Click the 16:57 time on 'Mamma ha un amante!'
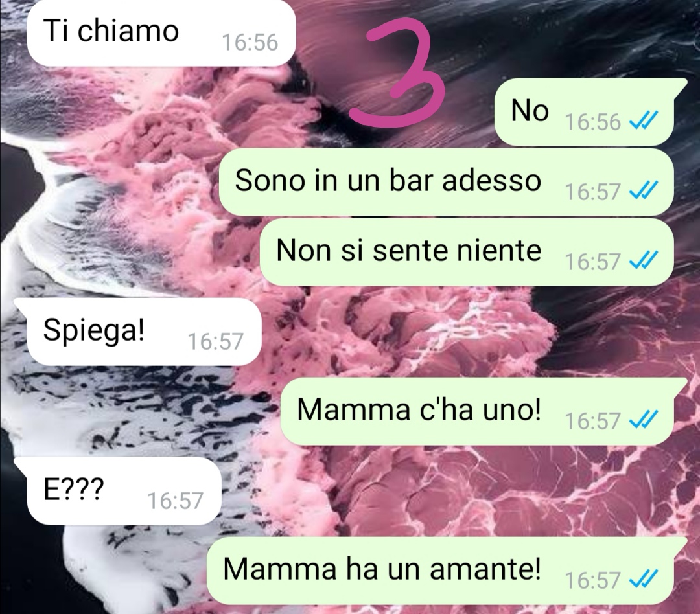Viewport: 700px width, 614px height. click(x=593, y=580)
